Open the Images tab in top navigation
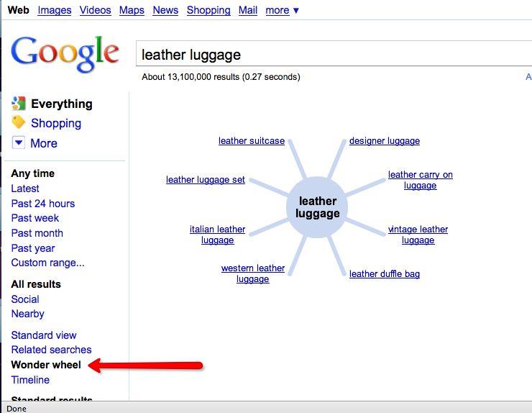The width and height of the screenshot is (532, 413). 55,10
